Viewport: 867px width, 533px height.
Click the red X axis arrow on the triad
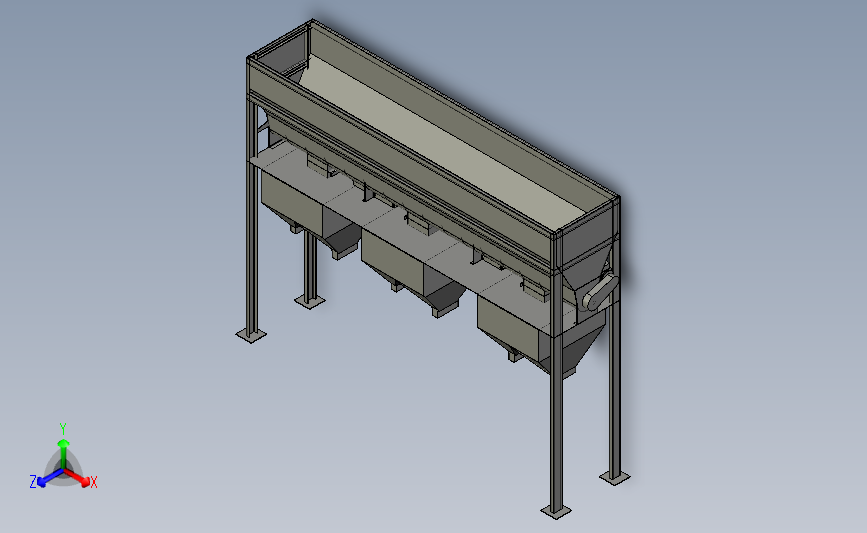point(77,477)
